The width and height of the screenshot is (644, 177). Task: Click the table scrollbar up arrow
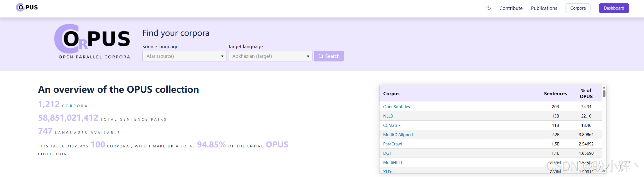604,87
